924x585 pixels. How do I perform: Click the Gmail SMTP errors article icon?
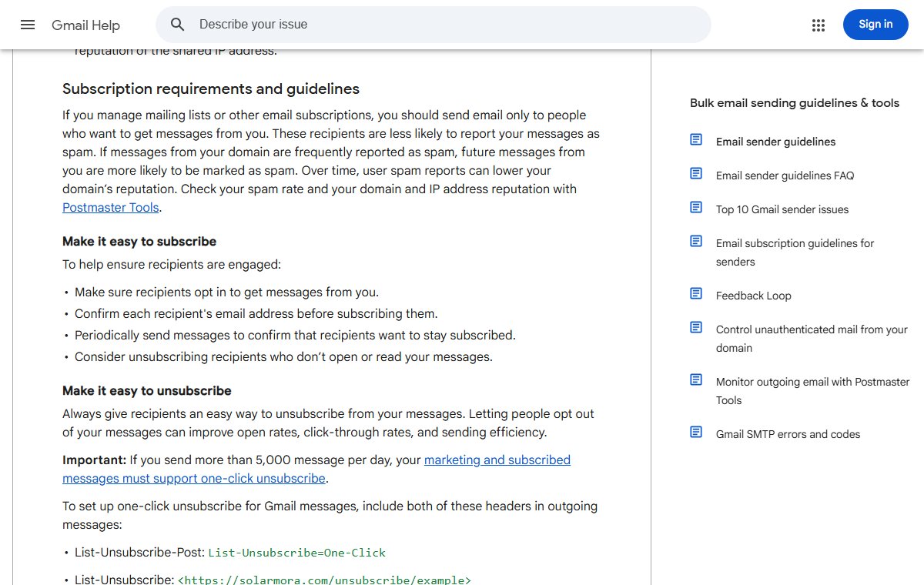pos(696,432)
